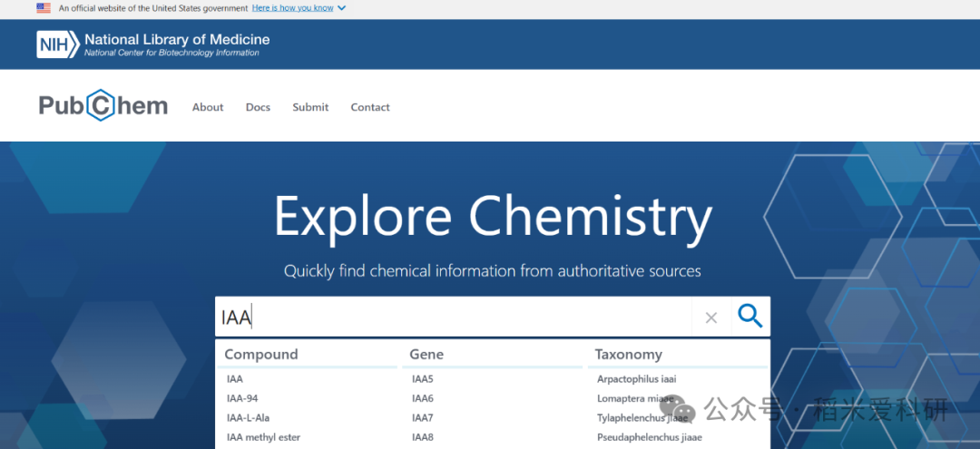Expand the 'Here is how you know' chevron
Screen dimensions: 980x449
(x=341, y=8)
